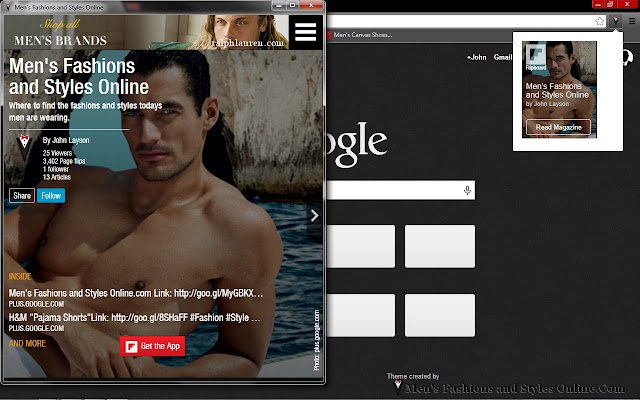640x400 pixels.
Task: Open the first most-visited thumbnail tile in top row
Action: 361,247
